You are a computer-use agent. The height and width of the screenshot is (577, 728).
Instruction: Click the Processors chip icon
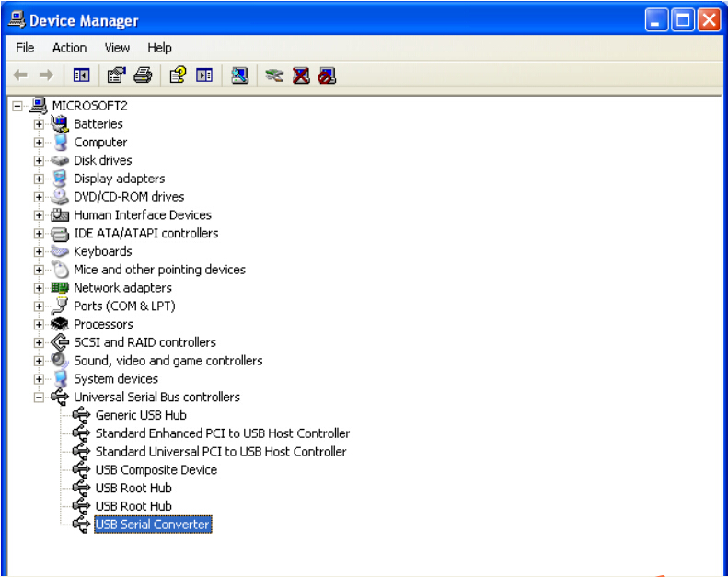(60, 324)
